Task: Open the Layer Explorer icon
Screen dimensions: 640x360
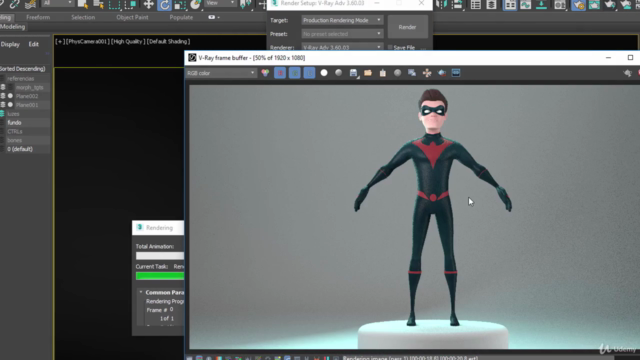Action: (x=491, y=4)
